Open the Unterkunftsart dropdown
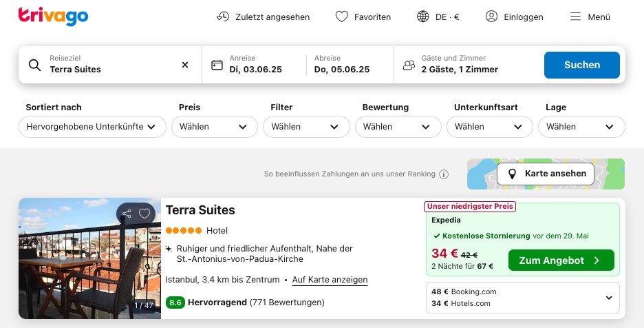Screen dimensions: 644x328 click(x=490, y=127)
